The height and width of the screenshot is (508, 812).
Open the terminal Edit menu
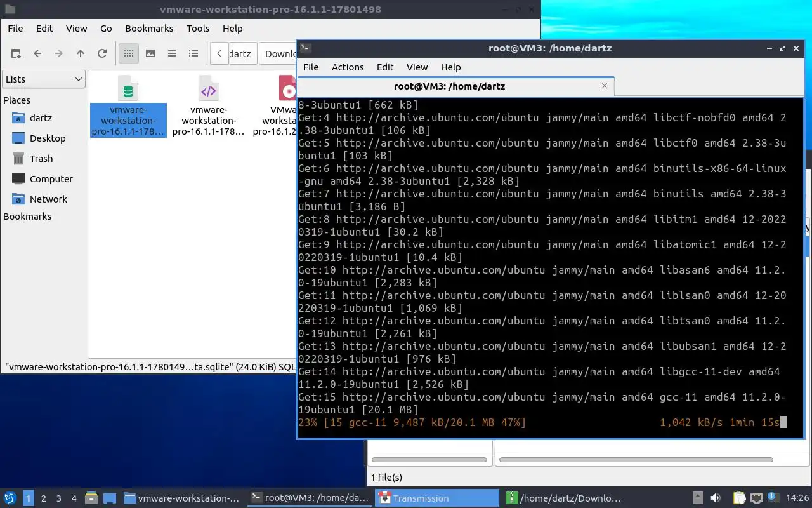point(385,67)
